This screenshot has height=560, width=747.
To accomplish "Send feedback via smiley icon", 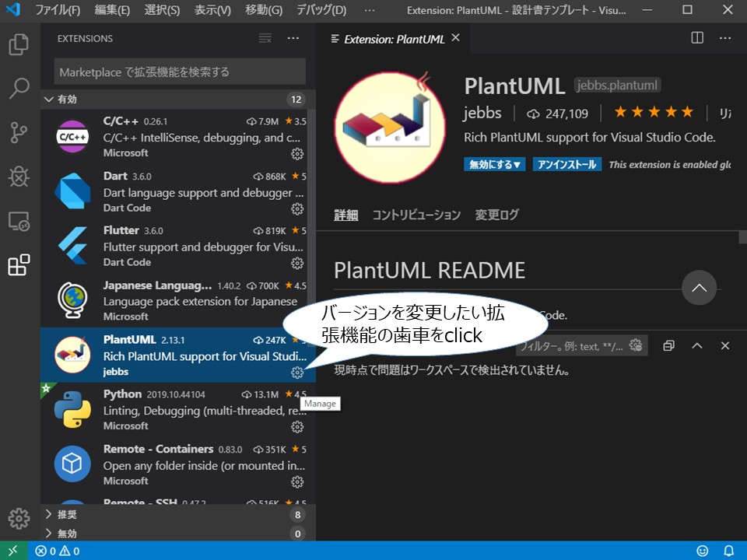I will point(702,551).
